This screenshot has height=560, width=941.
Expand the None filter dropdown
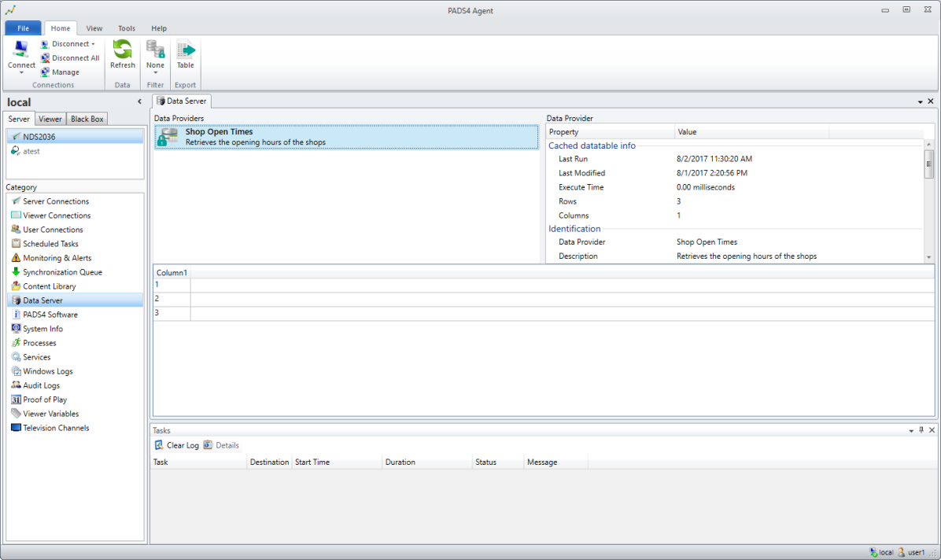(x=155, y=73)
